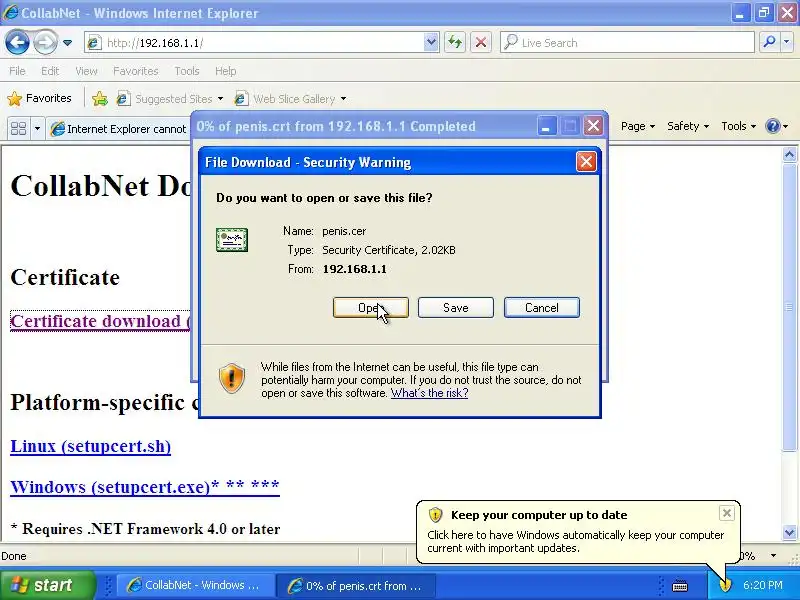800x600 pixels.
Task: Click the Stop loading red X icon
Action: click(x=481, y=43)
